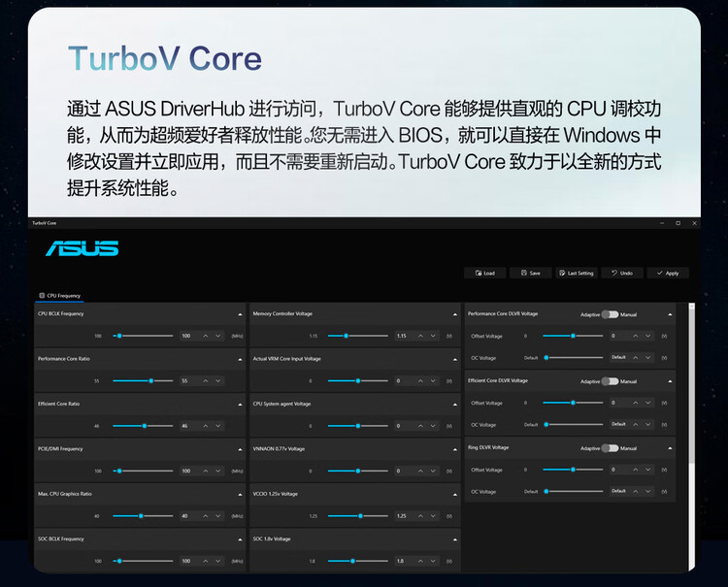This screenshot has width=728, height=587.
Task: Toggle Performance Core DLVR Adaptive/Manual switch
Action: tap(611, 314)
